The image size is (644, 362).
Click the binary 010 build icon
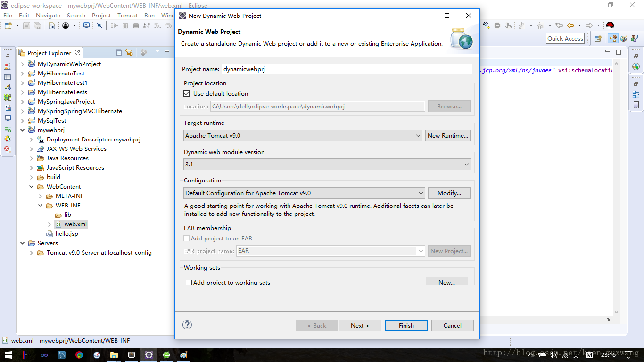click(52, 25)
